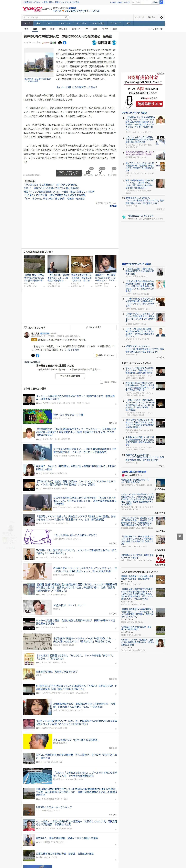
Task: Open the 経済 category
Action: (x=52, y=29)
